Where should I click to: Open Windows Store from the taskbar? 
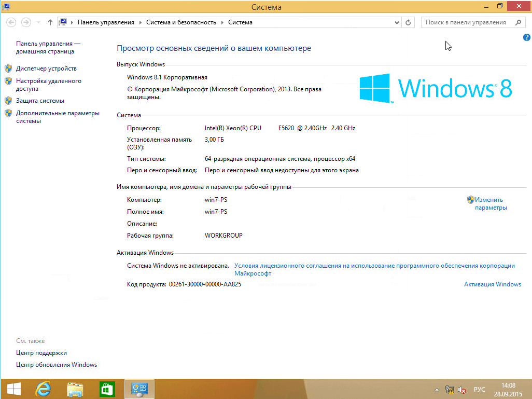(107, 389)
